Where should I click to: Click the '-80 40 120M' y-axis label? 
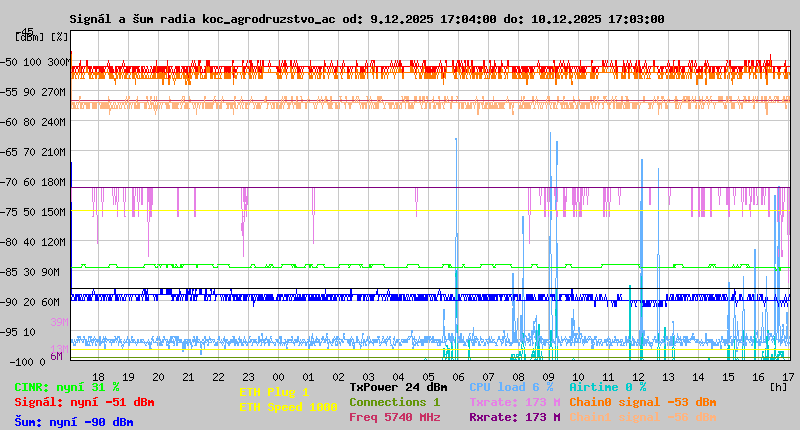point(34,242)
